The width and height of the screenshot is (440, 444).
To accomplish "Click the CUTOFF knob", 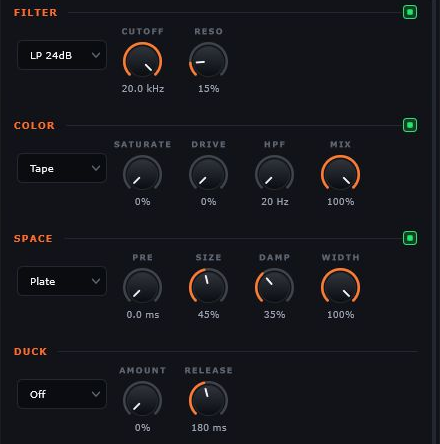I will 142,61.
